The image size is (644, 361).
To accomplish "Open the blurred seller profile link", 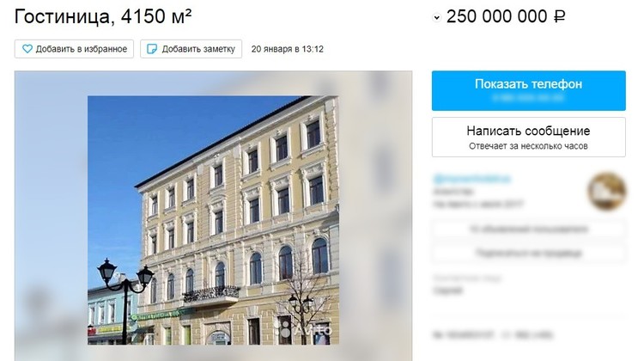I will (x=471, y=179).
